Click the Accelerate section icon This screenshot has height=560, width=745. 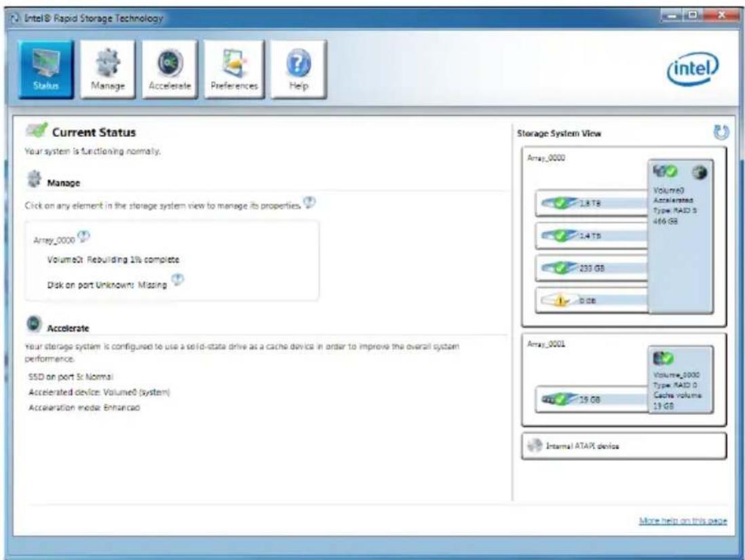pos(34,324)
